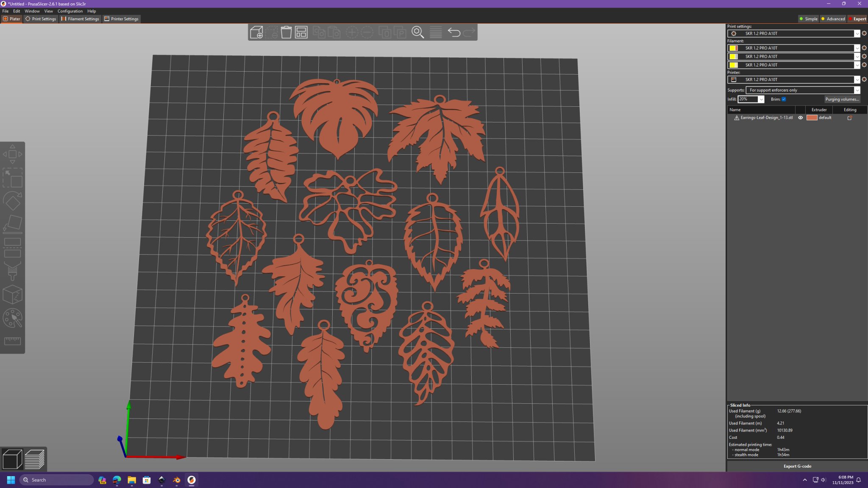This screenshot has width=868, height=488.
Task: Select the Paint-on supports tool
Action: 12,271
